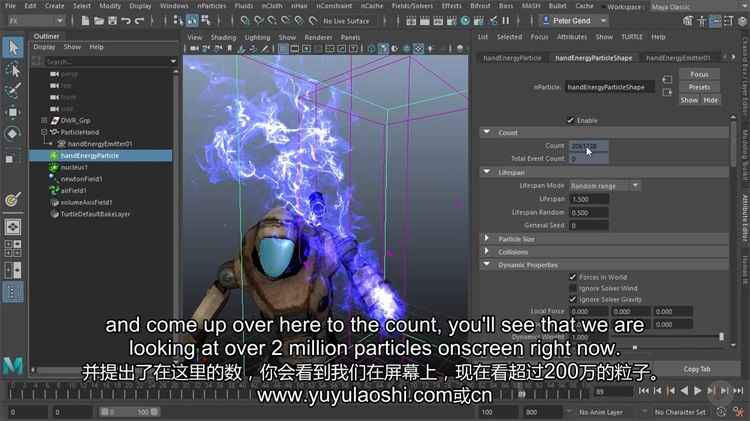The height and width of the screenshot is (421, 750).
Task: Click the Lifespan Random value field
Action: point(589,212)
